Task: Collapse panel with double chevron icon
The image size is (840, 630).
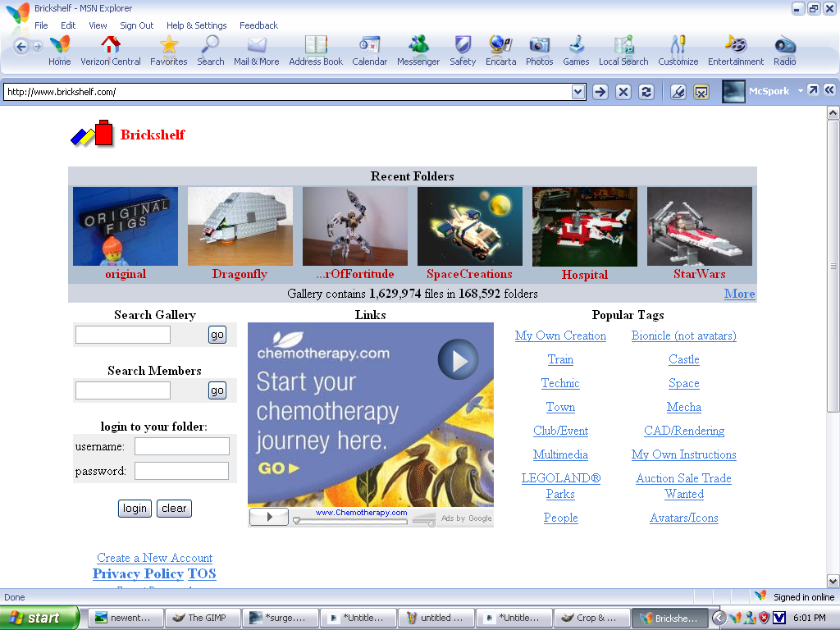Action: coord(829,90)
